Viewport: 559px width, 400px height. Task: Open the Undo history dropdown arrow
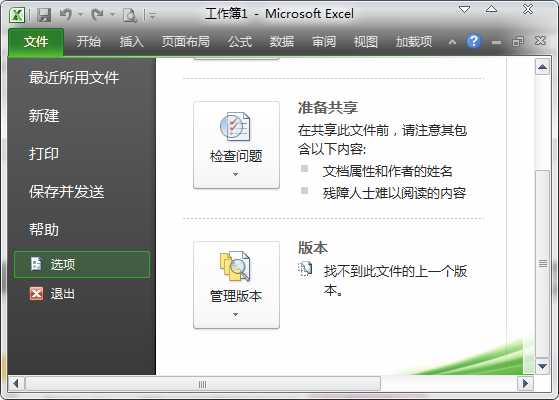(81, 15)
